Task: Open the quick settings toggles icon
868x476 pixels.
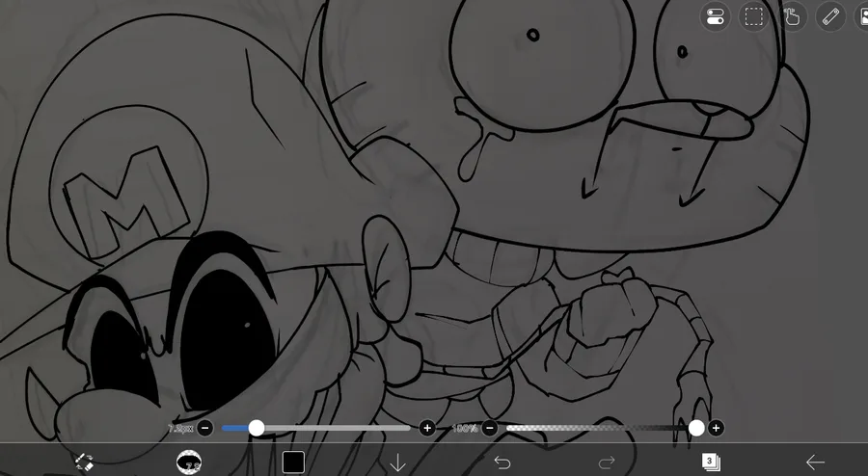Action: pyautogui.click(x=715, y=16)
